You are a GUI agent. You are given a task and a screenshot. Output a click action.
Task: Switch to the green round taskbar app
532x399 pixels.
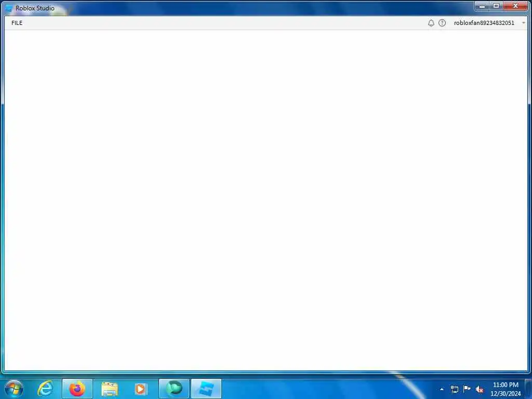(174, 389)
